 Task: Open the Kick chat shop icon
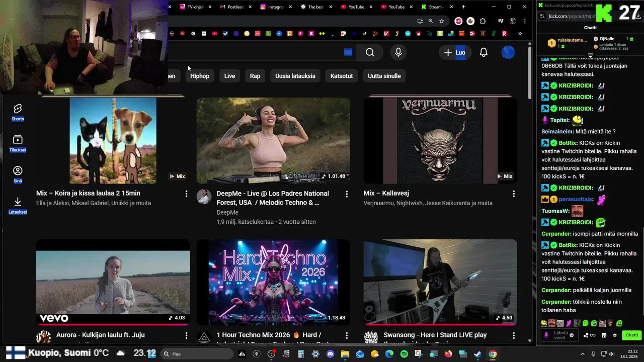tap(604, 335)
